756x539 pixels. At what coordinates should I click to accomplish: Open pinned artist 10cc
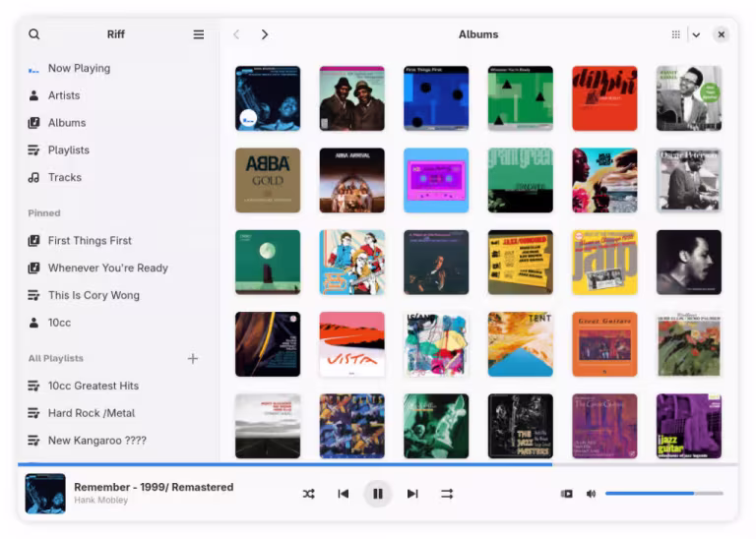[x=118, y=323]
